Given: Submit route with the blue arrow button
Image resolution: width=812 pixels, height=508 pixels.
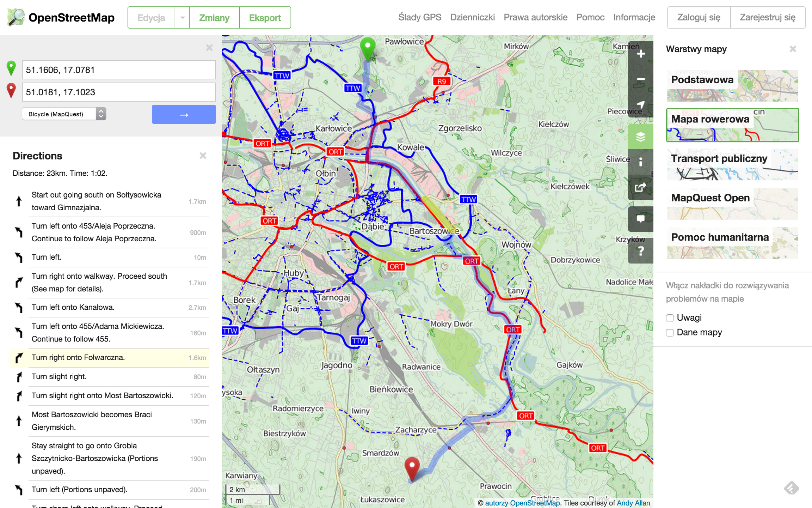Looking at the screenshot, I should pyautogui.click(x=184, y=114).
